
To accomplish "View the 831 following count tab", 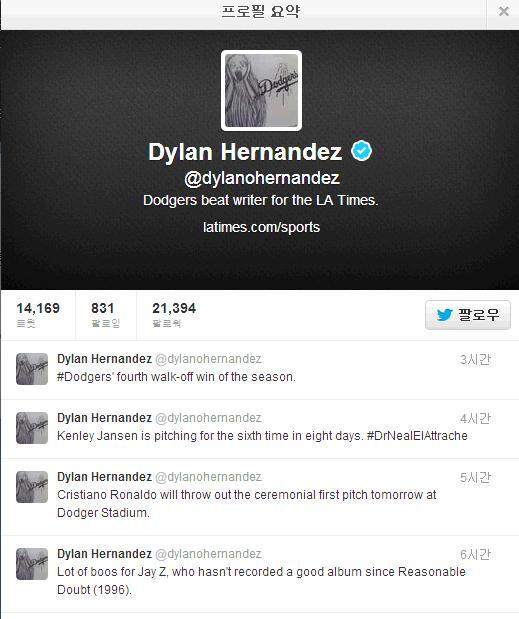I will pyautogui.click(x=105, y=315).
